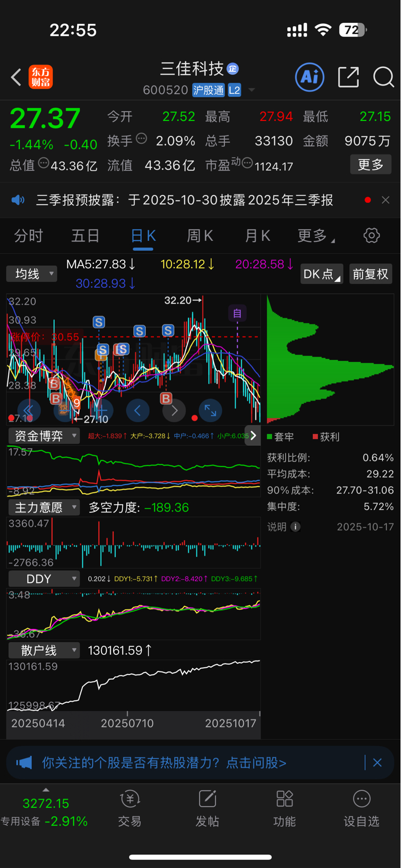Open the DK点 dropdown
The height and width of the screenshot is (868, 401).
(322, 274)
